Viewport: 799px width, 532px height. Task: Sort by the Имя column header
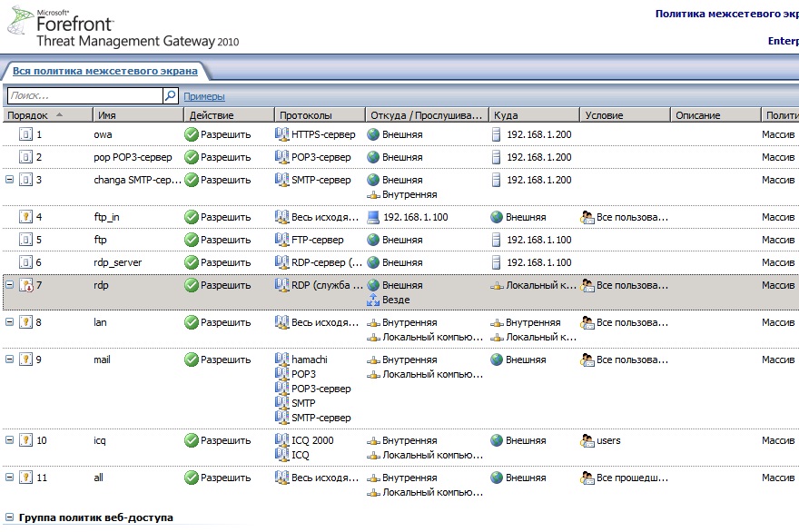coord(138,115)
